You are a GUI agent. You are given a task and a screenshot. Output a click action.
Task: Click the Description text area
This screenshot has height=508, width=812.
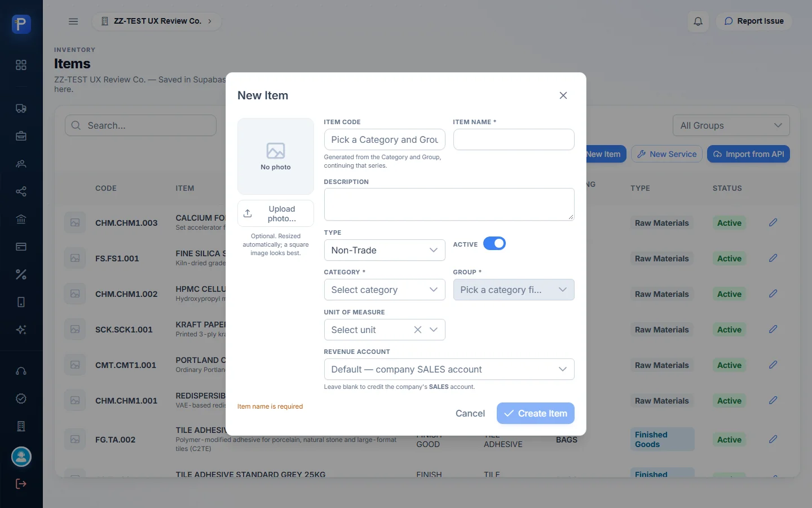449,204
